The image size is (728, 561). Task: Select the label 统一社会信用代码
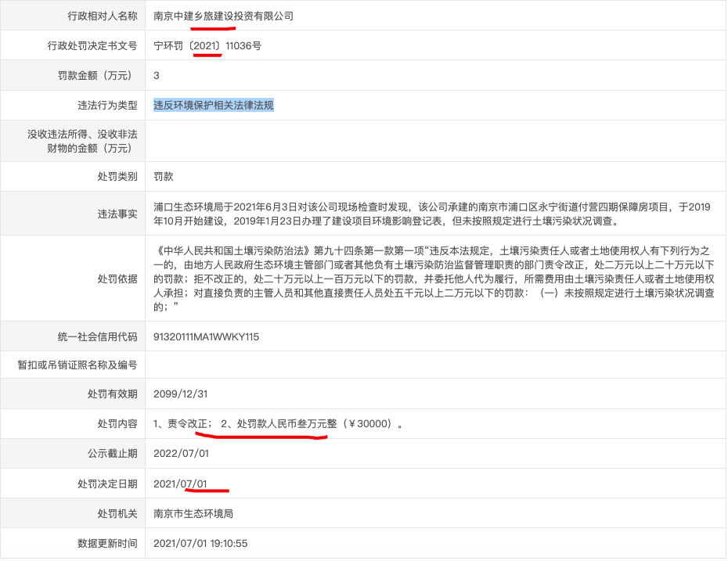(x=98, y=337)
